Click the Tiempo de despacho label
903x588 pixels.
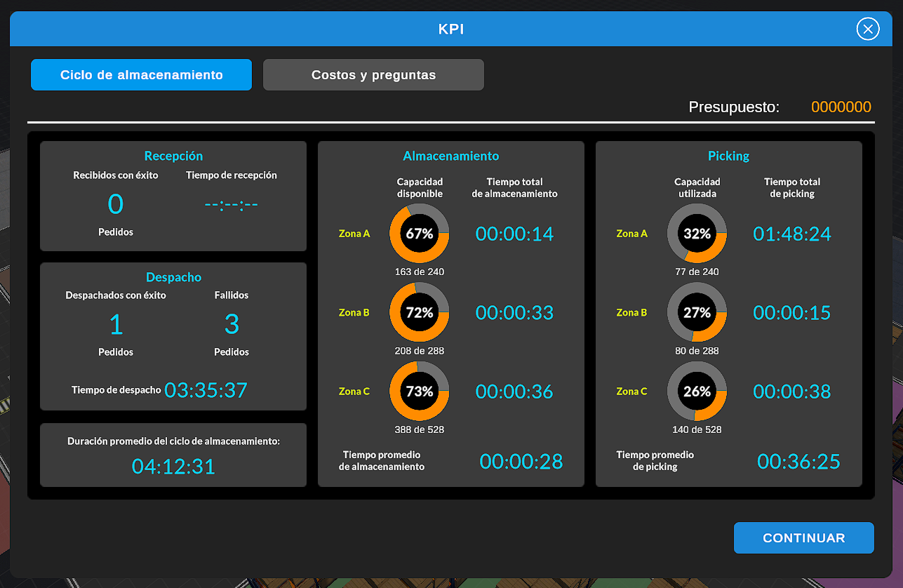[x=116, y=390]
